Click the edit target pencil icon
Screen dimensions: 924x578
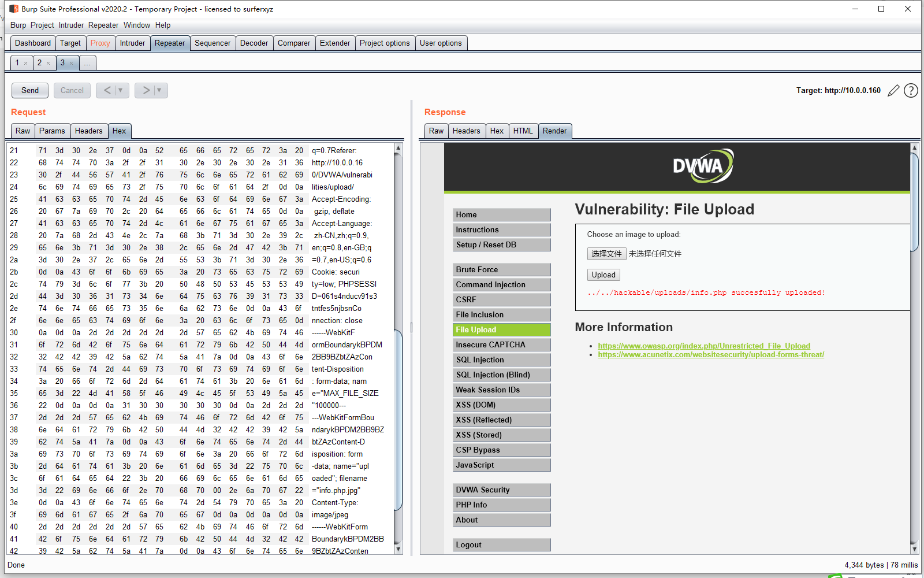(893, 91)
